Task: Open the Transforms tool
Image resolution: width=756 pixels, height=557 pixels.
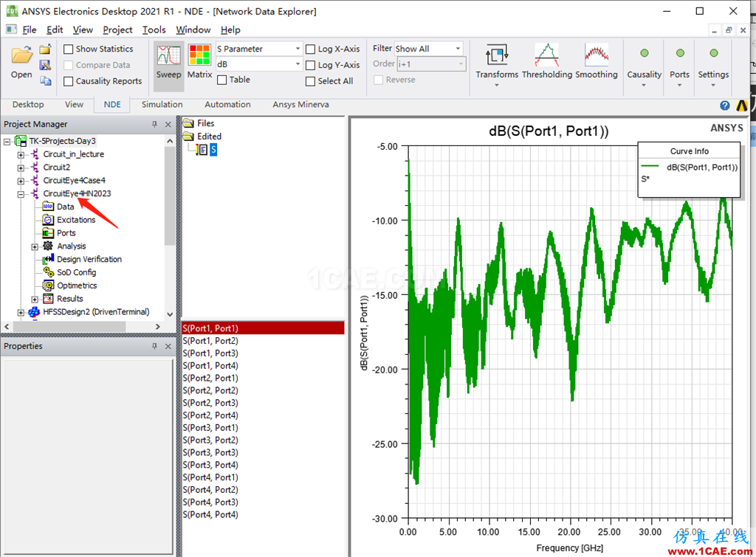Action: coord(497,55)
